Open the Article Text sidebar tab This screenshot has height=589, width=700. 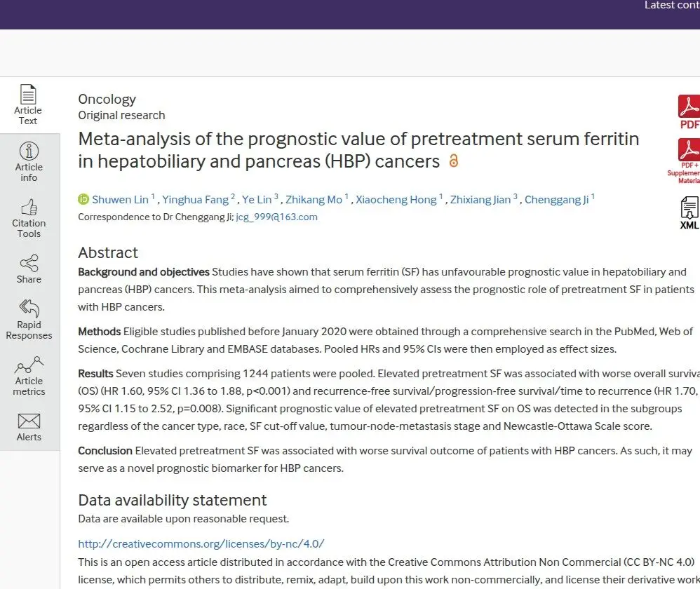click(28, 105)
